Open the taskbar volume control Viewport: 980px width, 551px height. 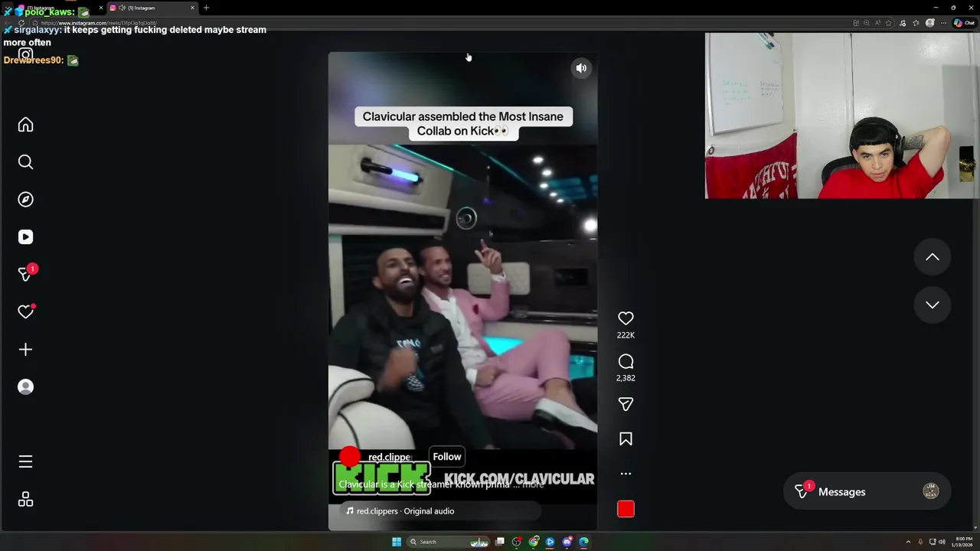tap(942, 542)
